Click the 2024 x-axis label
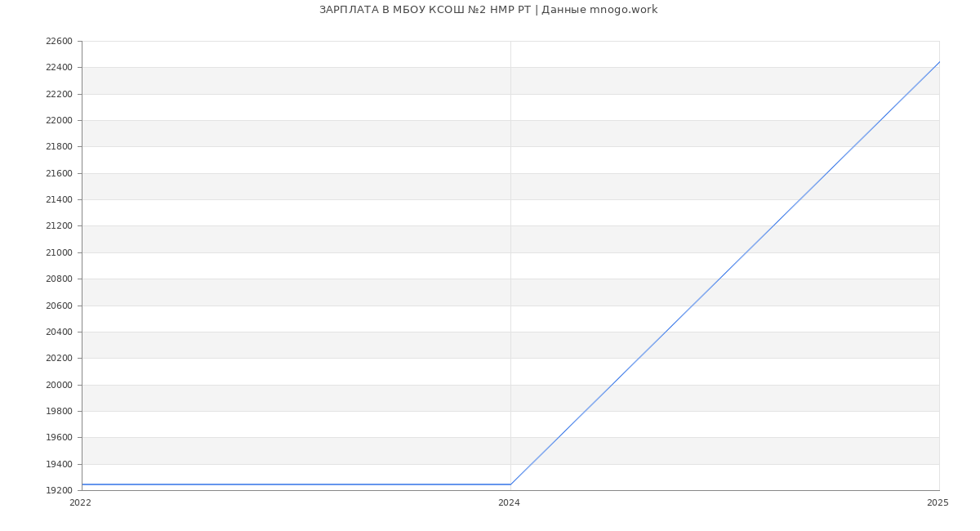The image size is (980, 531). click(x=509, y=503)
